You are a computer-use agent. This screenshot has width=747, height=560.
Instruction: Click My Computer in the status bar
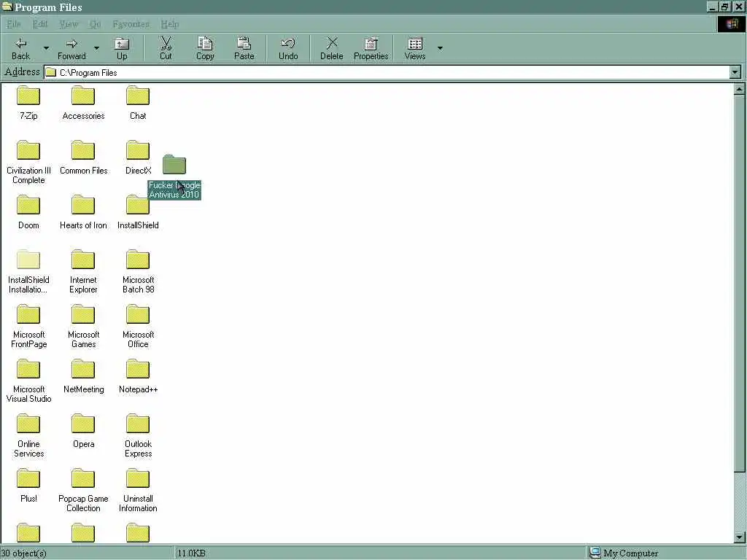pyautogui.click(x=624, y=553)
